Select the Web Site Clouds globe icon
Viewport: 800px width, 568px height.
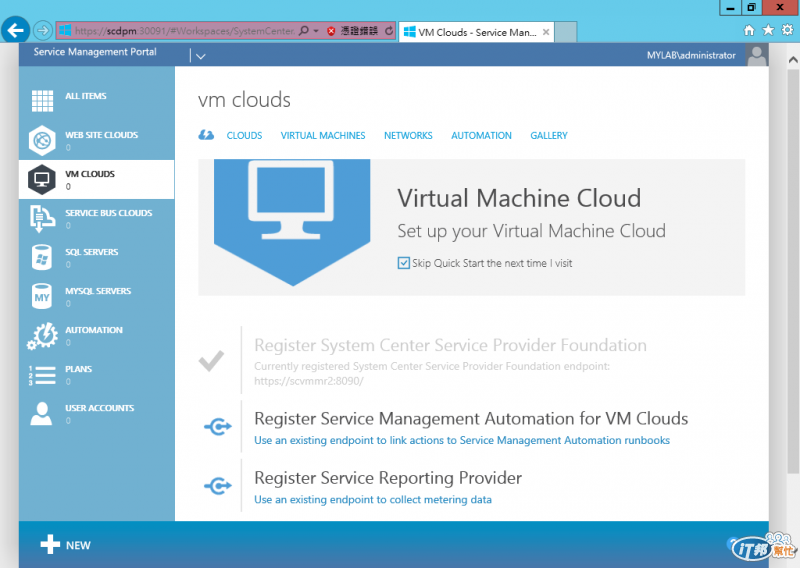[42, 140]
